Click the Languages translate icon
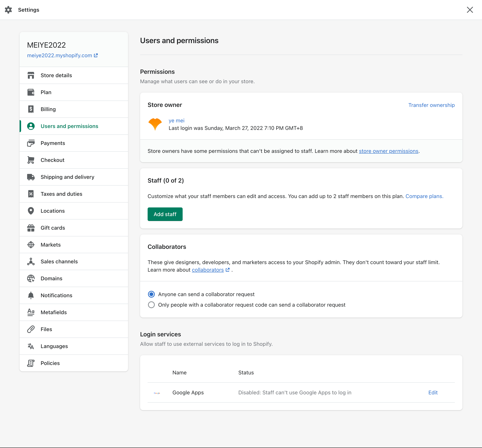Screen dimensions: 482x448 pyautogui.click(x=31, y=346)
